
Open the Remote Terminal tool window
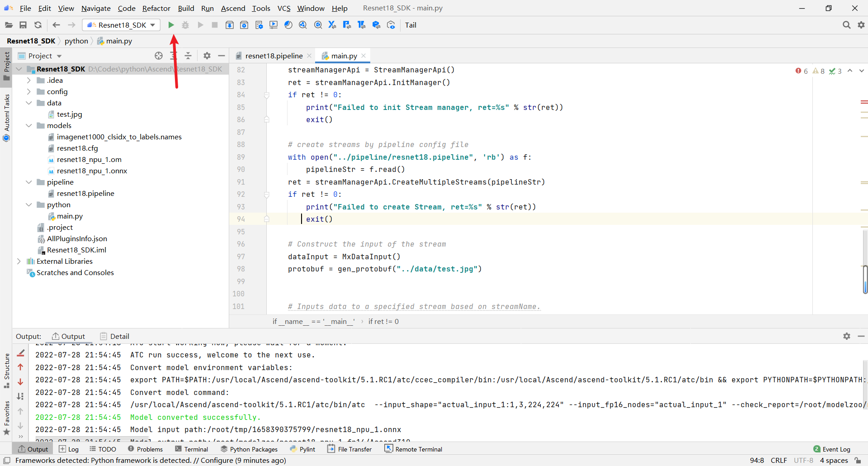coord(413,449)
